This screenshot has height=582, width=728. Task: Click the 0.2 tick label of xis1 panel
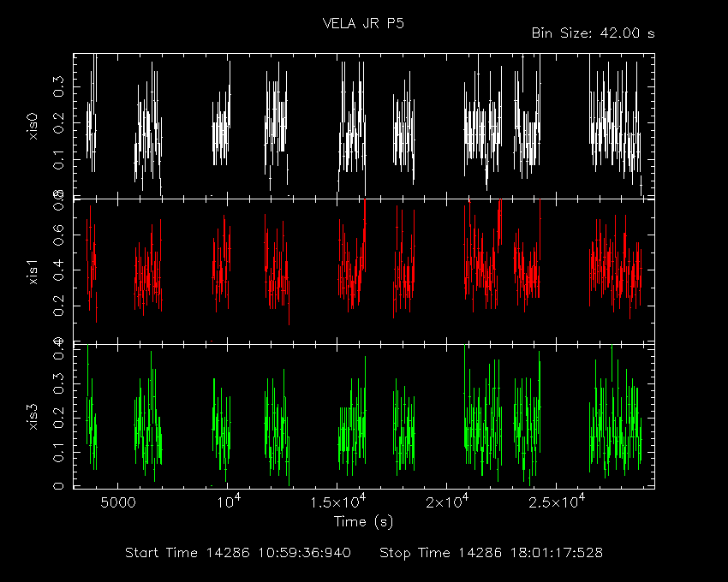point(59,306)
